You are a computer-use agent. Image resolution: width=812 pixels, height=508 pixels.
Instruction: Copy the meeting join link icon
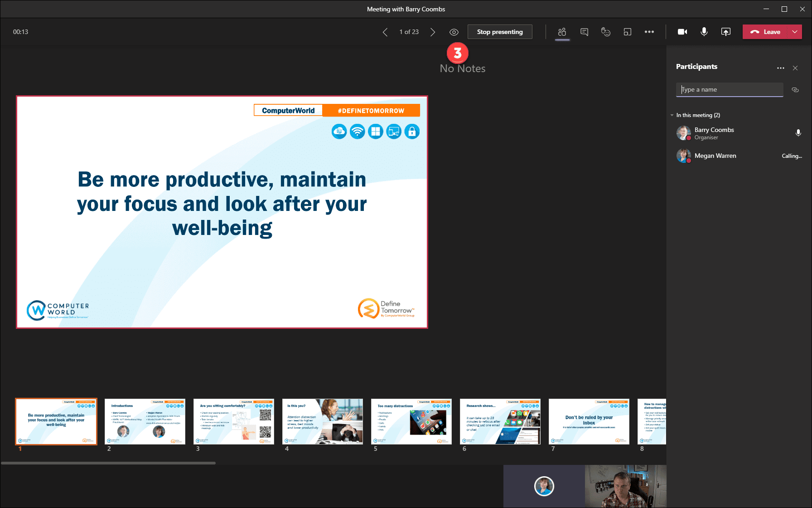pyautogui.click(x=795, y=90)
